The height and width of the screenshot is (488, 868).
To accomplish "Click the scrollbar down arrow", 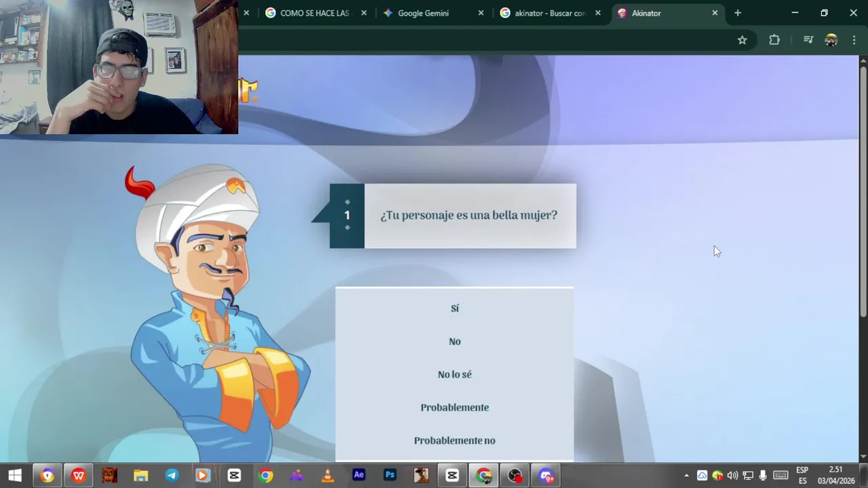I will (x=863, y=457).
